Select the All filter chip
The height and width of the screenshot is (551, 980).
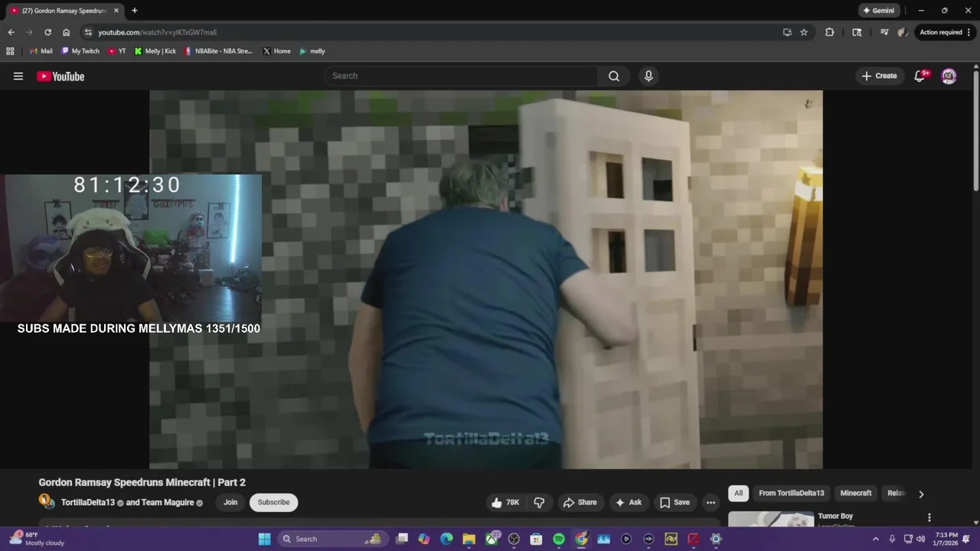coord(738,493)
